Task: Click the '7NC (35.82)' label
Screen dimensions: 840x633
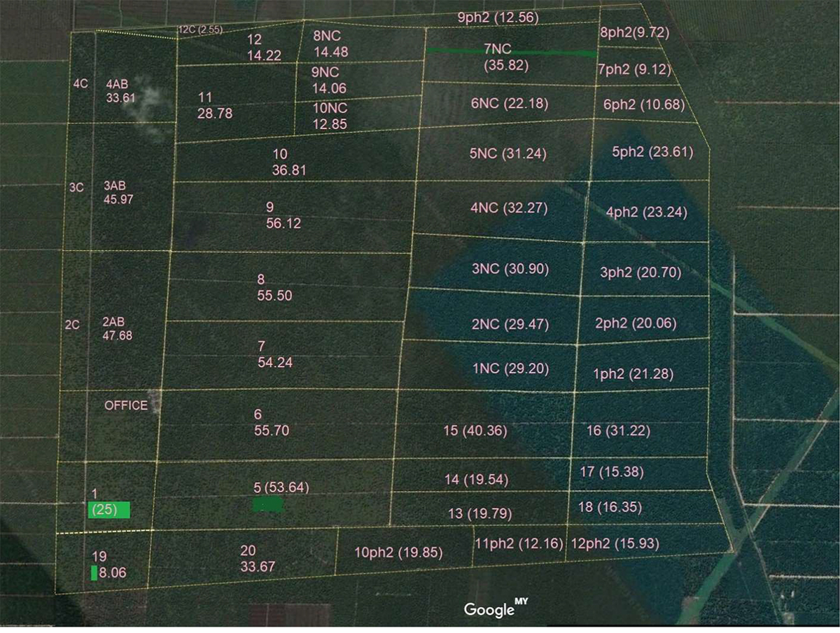Action: [x=506, y=57]
